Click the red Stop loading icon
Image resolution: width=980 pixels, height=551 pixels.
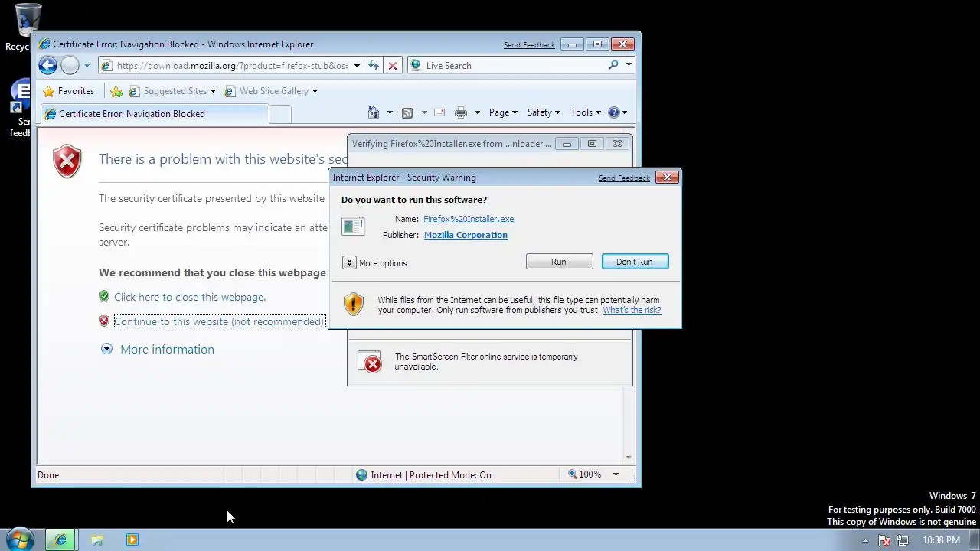(x=393, y=66)
